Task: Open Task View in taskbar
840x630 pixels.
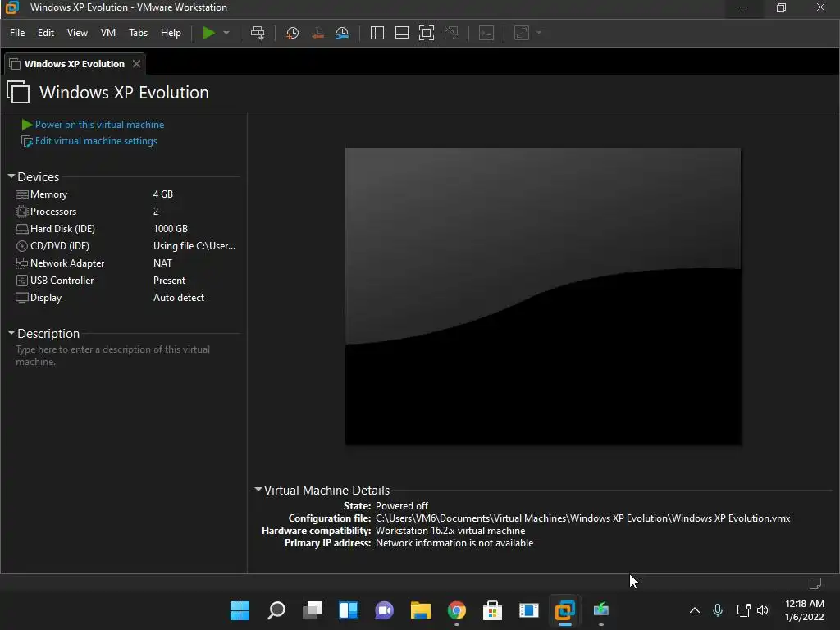Action: click(x=313, y=610)
